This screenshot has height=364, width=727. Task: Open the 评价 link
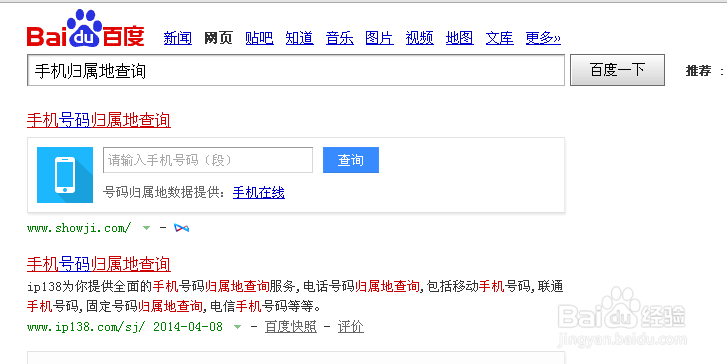[351, 327]
